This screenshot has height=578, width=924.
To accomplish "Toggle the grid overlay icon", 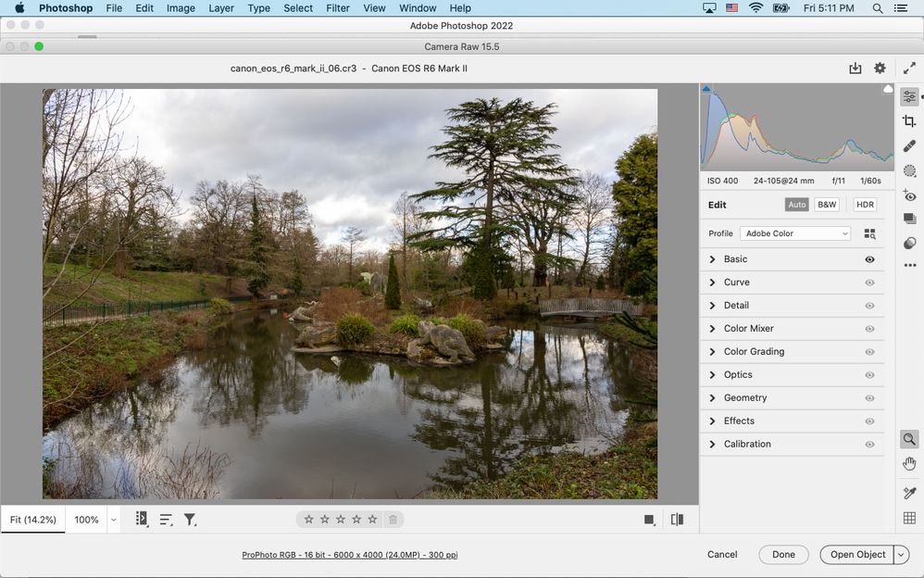I will [x=909, y=519].
